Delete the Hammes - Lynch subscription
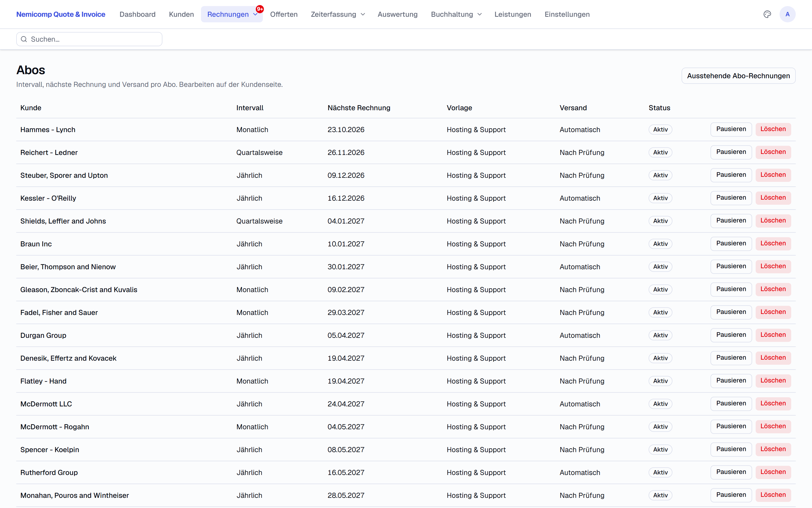Image resolution: width=812 pixels, height=508 pixels. point(773,129)
